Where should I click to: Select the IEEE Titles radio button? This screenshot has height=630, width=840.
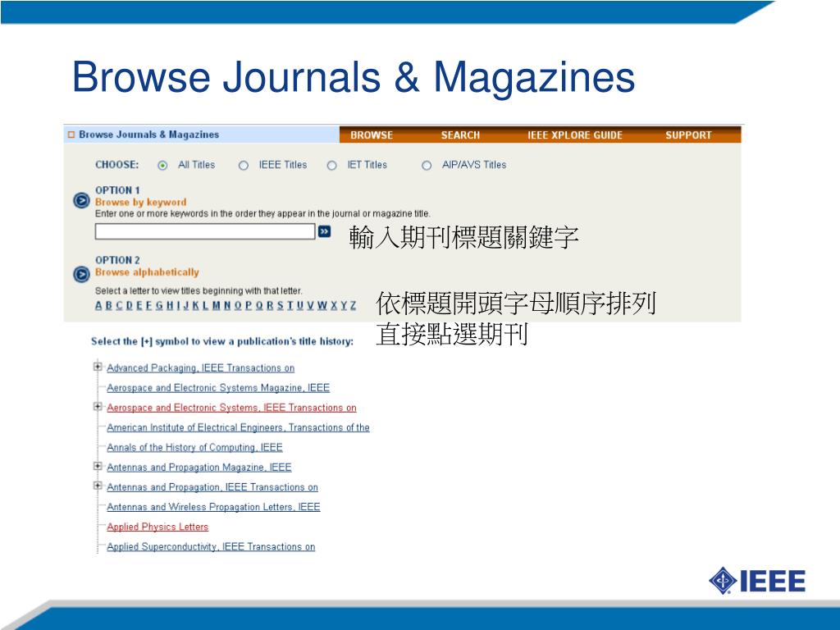coord(244,166)
